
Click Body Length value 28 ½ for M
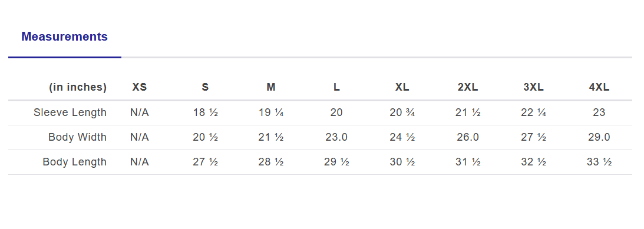[x=270, y=162]
